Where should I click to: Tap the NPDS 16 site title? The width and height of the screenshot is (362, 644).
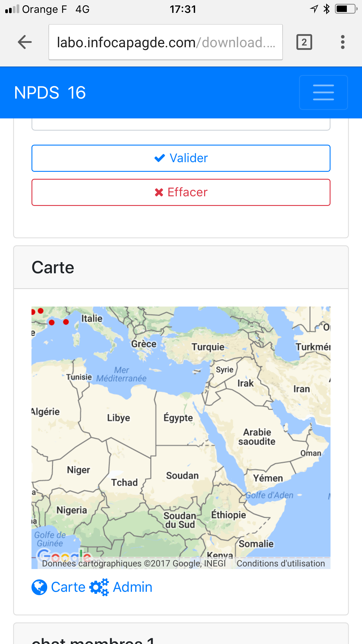tap(50, 93)
